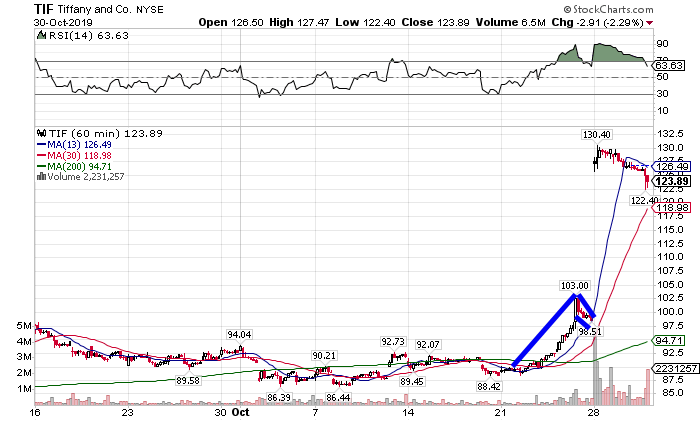
Task: Click the Volume 2,231,257 legend entry
Action: click(86, 176)
